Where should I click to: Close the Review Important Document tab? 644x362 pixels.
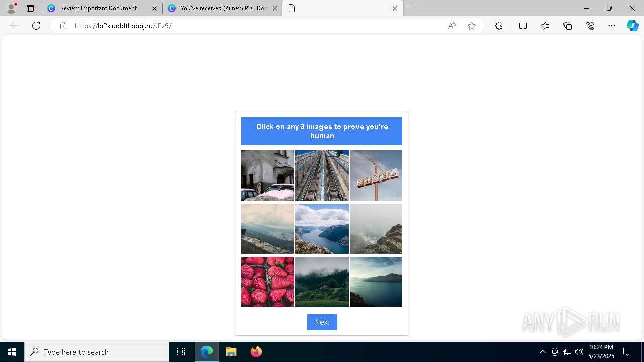154,8
